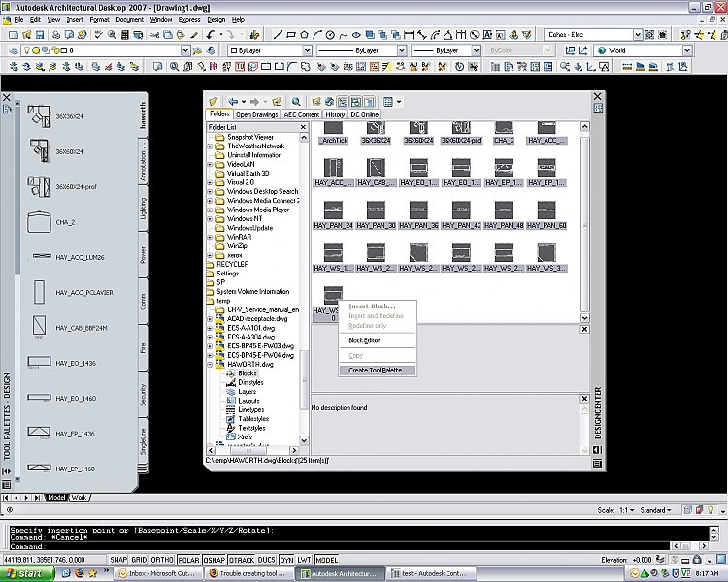Toggle GRID display in status bar

(139, 560)
